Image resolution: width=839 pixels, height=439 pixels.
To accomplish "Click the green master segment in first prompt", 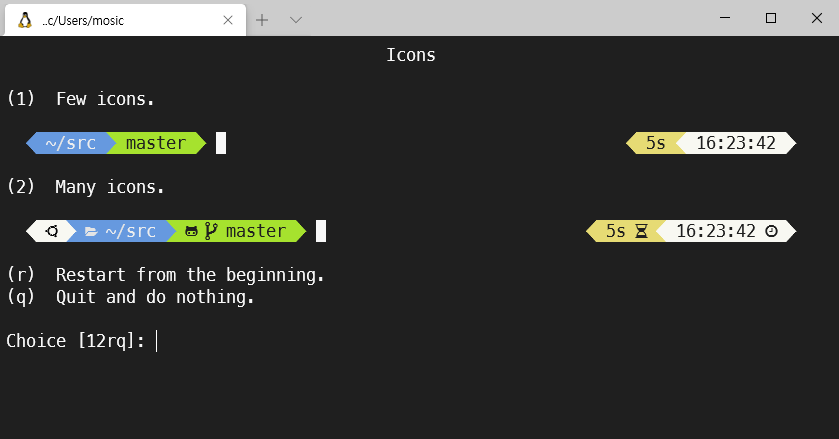I will click(x=156, y=143).
